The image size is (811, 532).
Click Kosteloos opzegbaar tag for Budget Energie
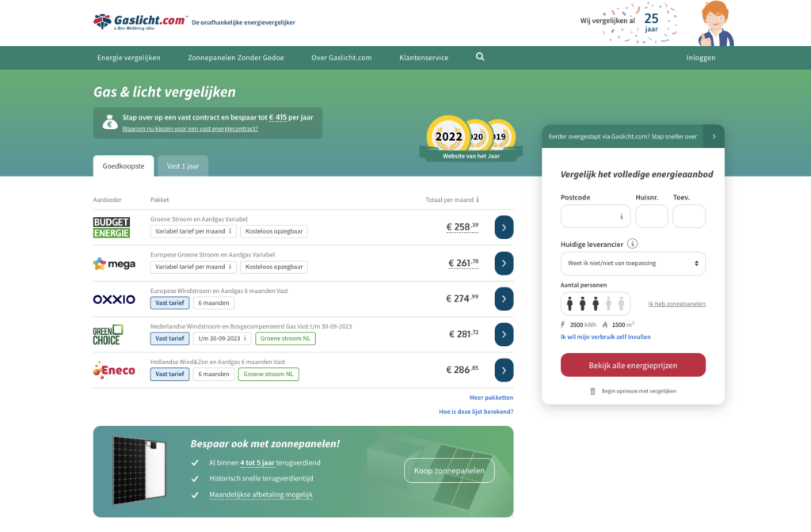pos(274,232)
